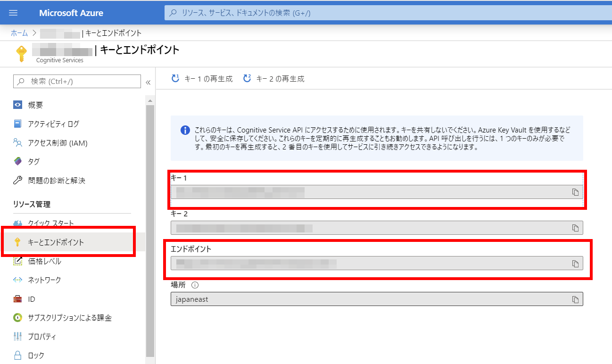Open 概要 overview in sidebar
Screen dimensions: 612x364
(x=35, y=105)
